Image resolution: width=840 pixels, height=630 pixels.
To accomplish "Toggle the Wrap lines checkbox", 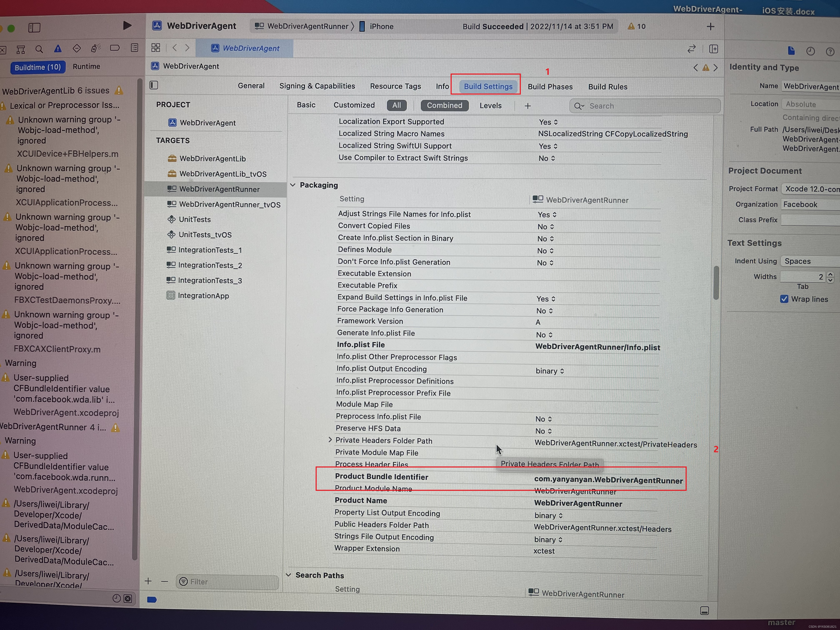I will click(784, 299).
